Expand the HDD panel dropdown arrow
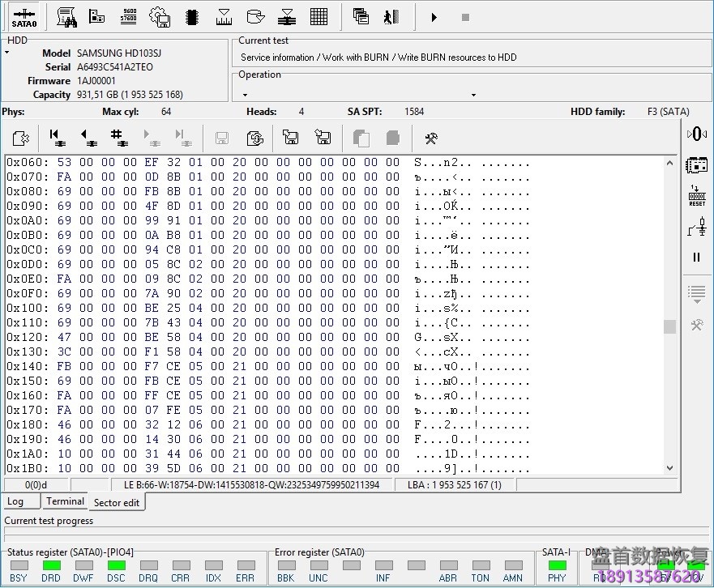This screenshot has height=588, width=714. 7,53
